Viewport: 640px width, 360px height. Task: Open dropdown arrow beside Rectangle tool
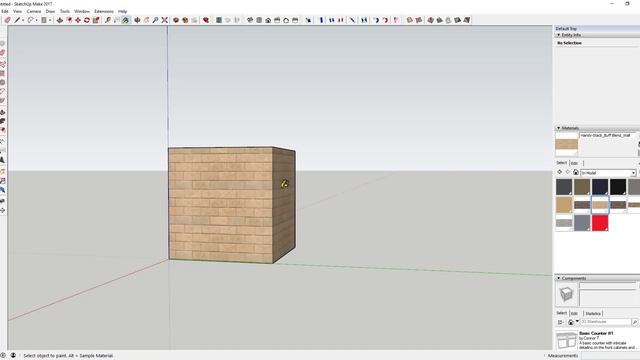click(x=50, y=20)
